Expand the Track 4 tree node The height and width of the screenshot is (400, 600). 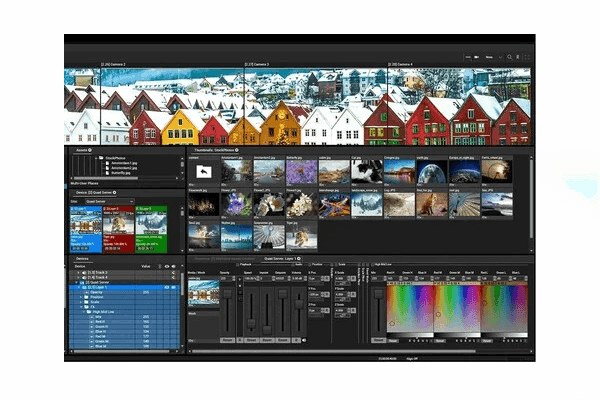(78, 278)
